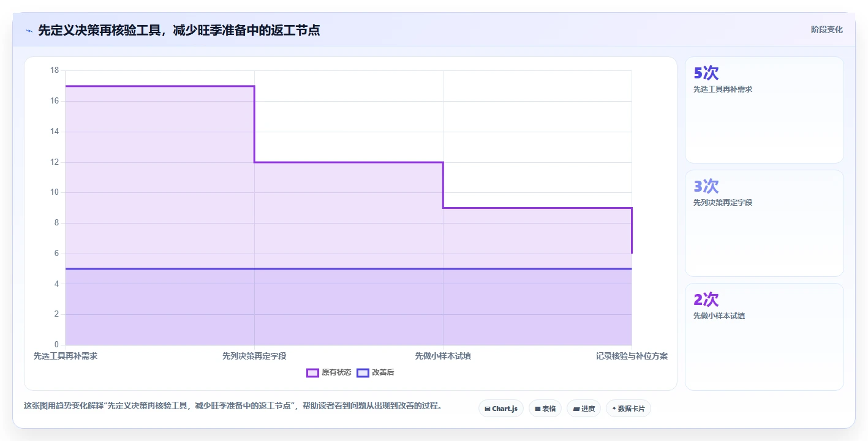Click the Chart.js chip
868x441 pixels.
[500, 409]
